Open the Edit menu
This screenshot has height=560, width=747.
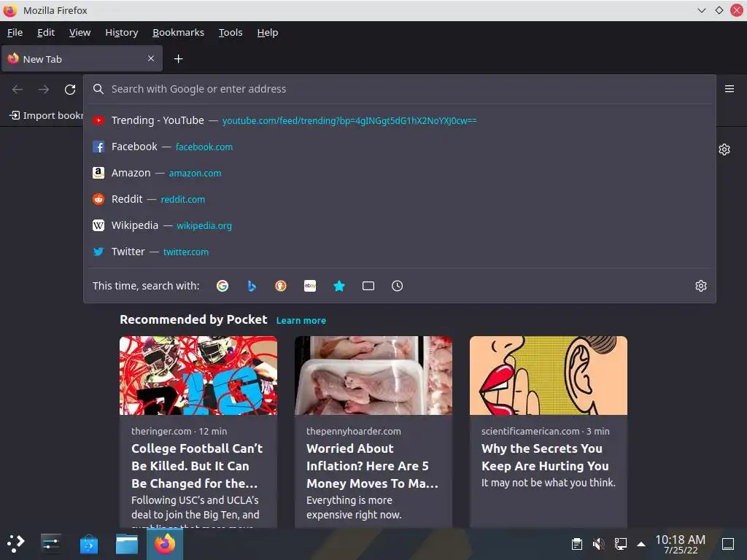pos(46,32)
